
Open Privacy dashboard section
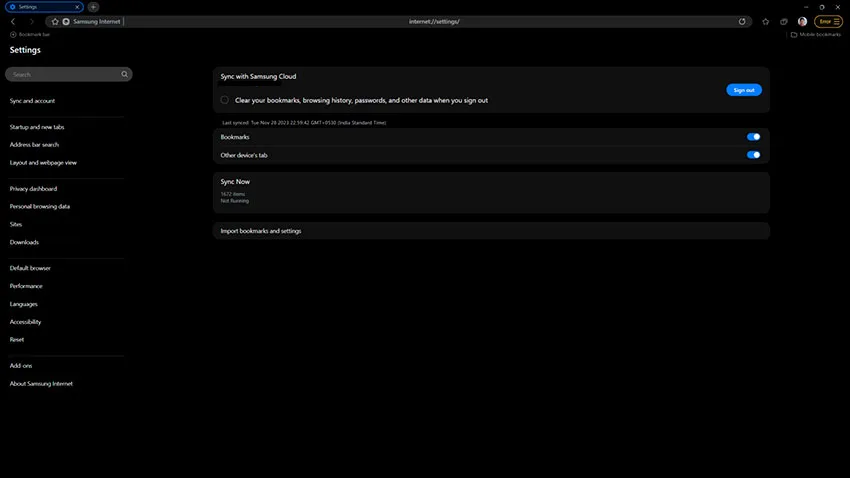tap(33, 189)
